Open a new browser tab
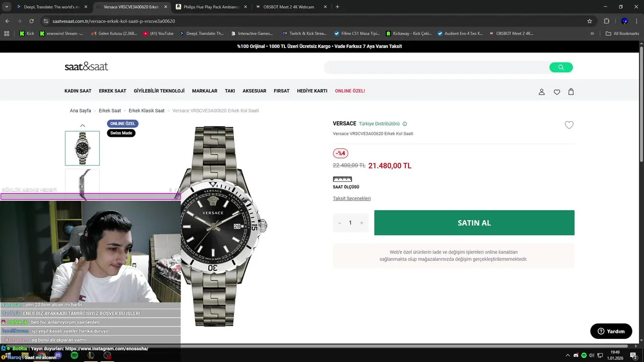644x362 pixels. 337,7
